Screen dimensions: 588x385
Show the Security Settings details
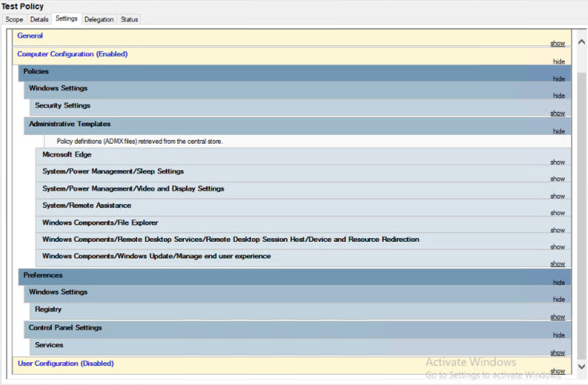tap(557, 113)
